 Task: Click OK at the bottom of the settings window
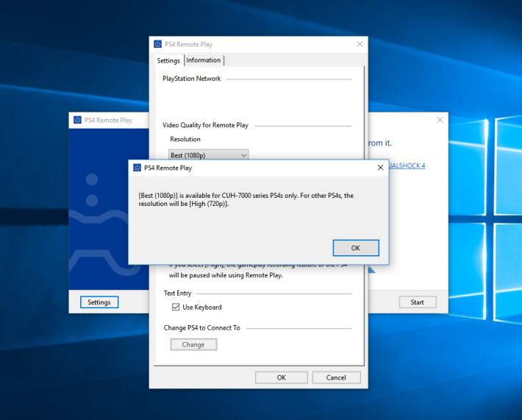point(282,377)
